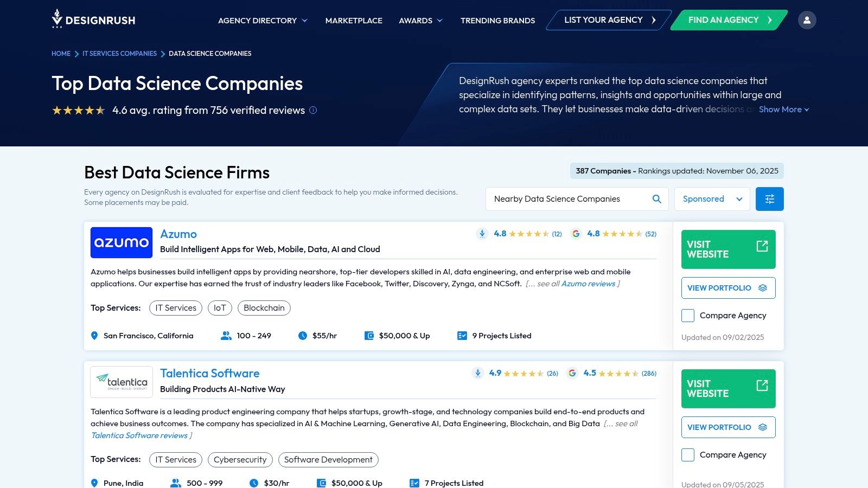Open the Trending Brands nav item
The height and width of the screenshot is (488, 868).
coord(497,21)
